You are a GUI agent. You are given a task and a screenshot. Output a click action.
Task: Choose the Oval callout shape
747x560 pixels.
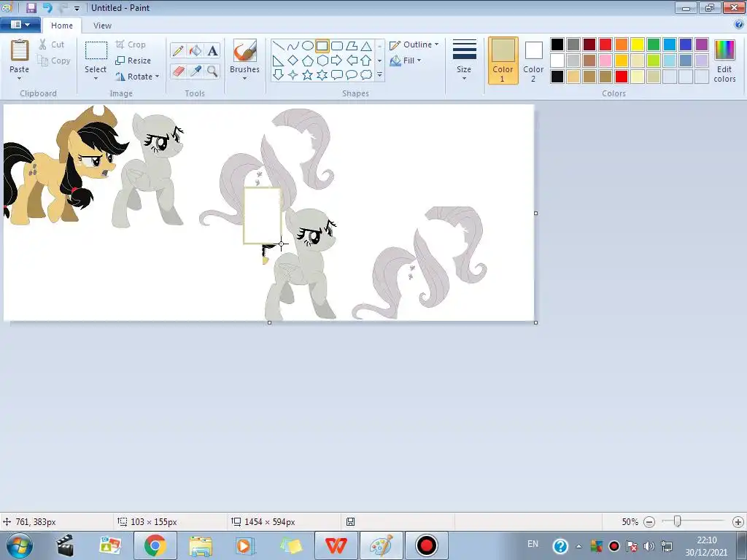(x=352, y=75)
